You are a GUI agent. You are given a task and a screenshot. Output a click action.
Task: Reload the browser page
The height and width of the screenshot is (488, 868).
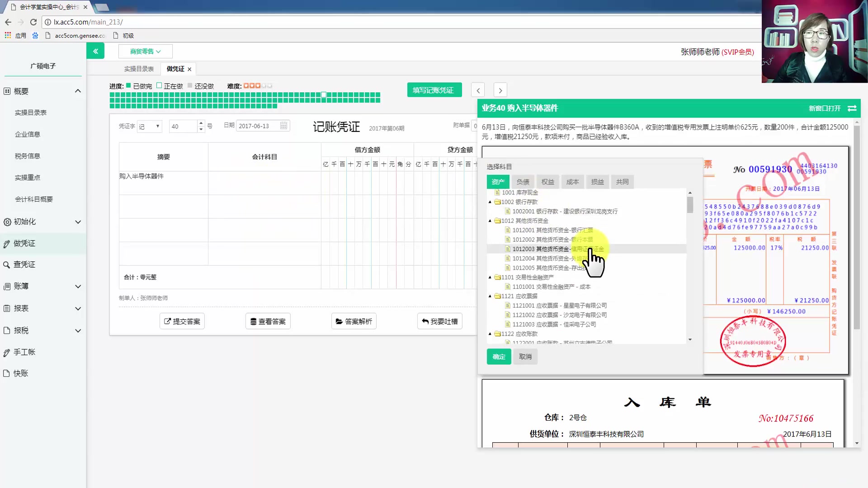point(33,22)
